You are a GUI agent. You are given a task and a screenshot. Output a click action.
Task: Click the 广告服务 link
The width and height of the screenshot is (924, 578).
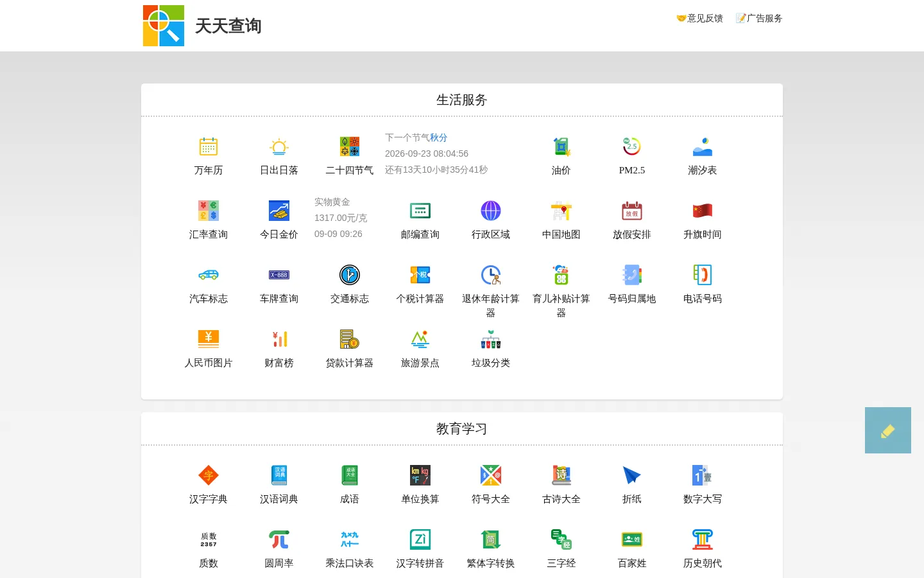759,18
